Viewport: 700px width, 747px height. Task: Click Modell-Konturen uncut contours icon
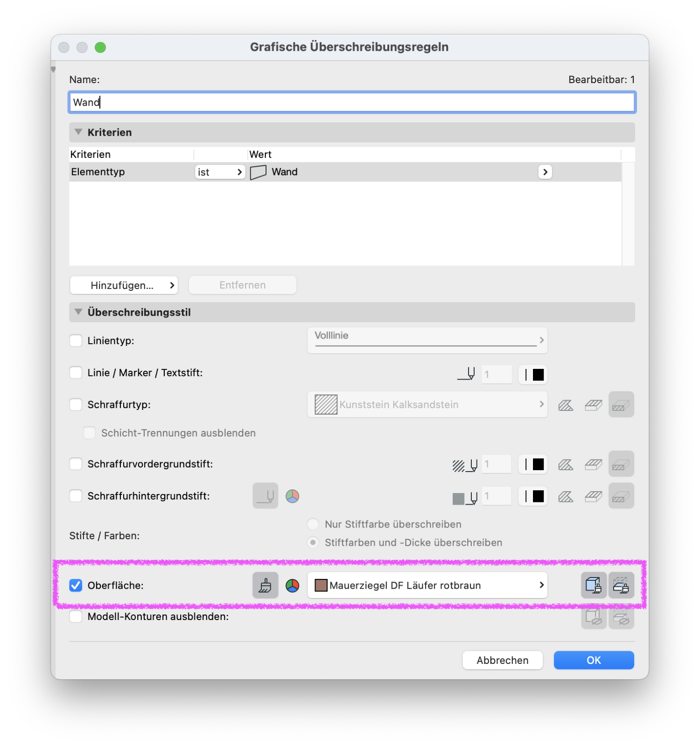pyautogui.click(x=594, y=617)
